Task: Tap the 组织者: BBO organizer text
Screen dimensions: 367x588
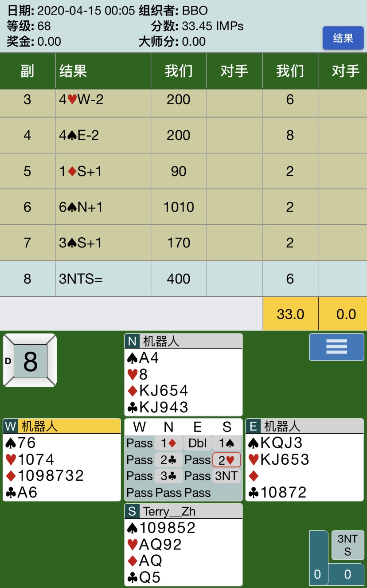Action: click(x=173, y=11)
